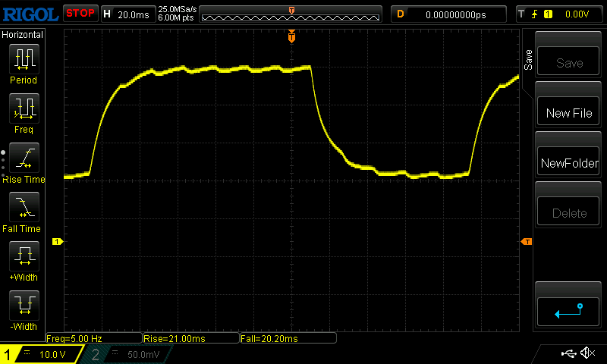Select channel 1 10.0 V tab
Screen dimensions: 607x364
pyautogui.click(x=42, y=354)
